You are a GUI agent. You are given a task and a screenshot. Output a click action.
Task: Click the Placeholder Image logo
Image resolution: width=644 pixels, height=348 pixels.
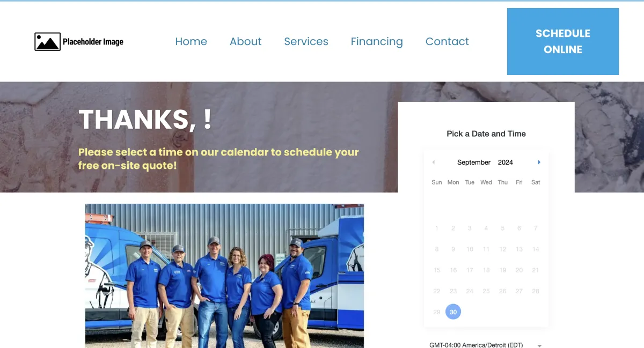(79, 42)
